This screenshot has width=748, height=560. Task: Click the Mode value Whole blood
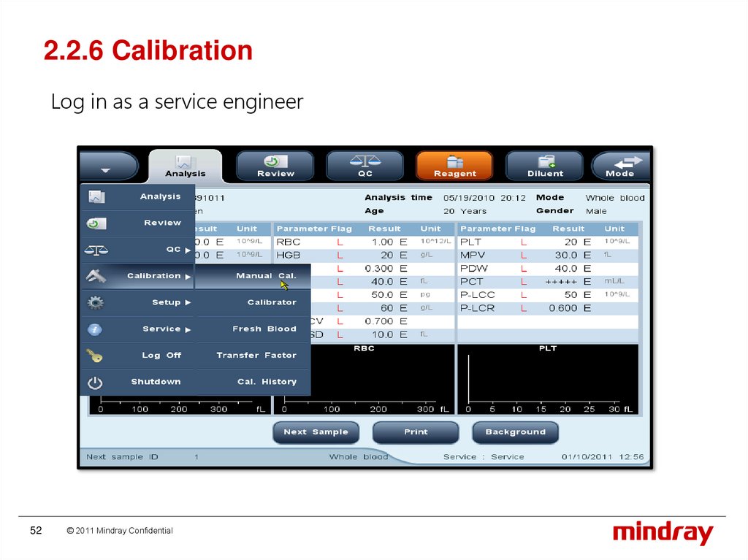point(615,198)
